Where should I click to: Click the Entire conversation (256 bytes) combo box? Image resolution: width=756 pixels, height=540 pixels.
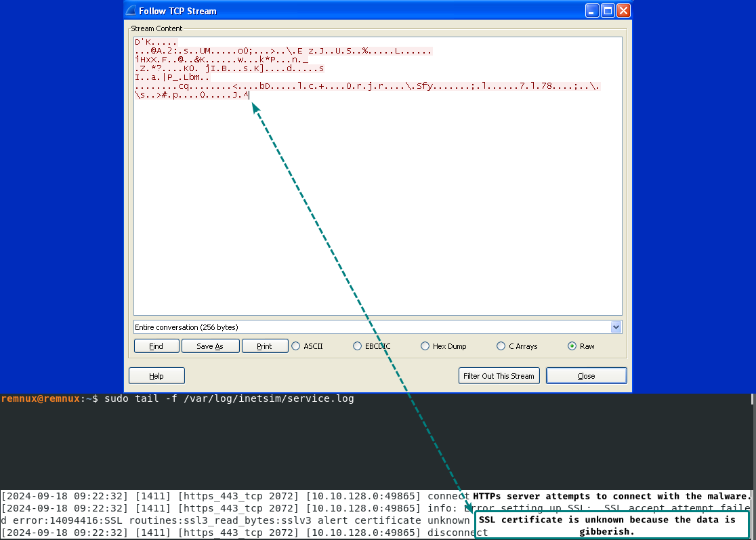(371, 327)
